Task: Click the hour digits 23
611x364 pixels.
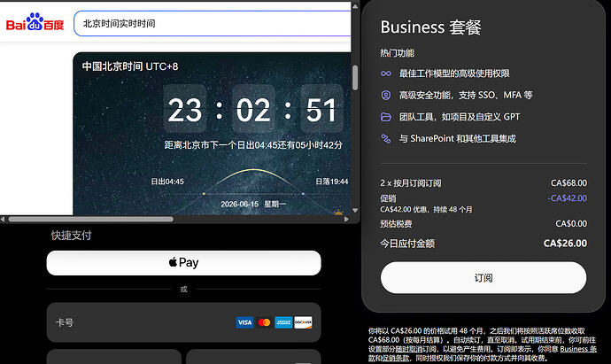Action: [x=185, y=110]
